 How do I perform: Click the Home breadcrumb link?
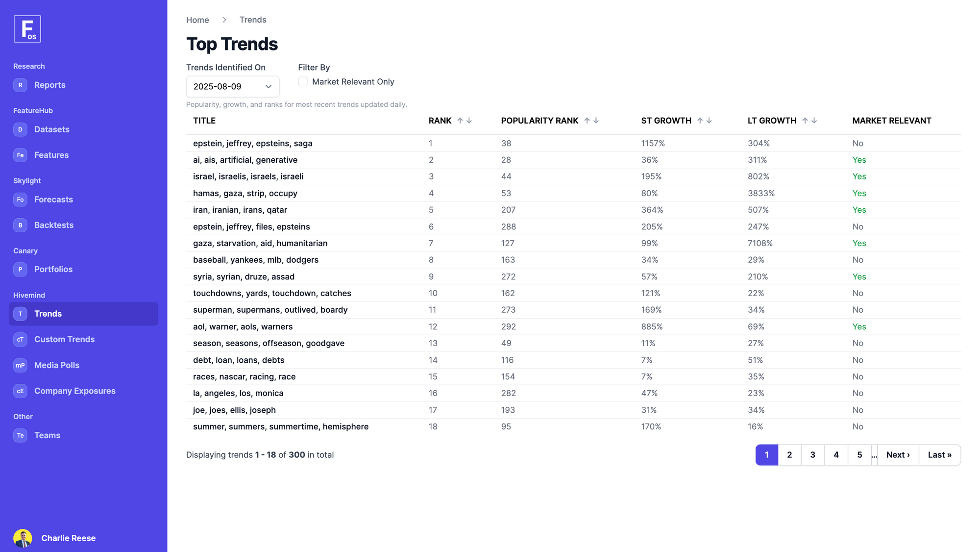coord(197,20)
